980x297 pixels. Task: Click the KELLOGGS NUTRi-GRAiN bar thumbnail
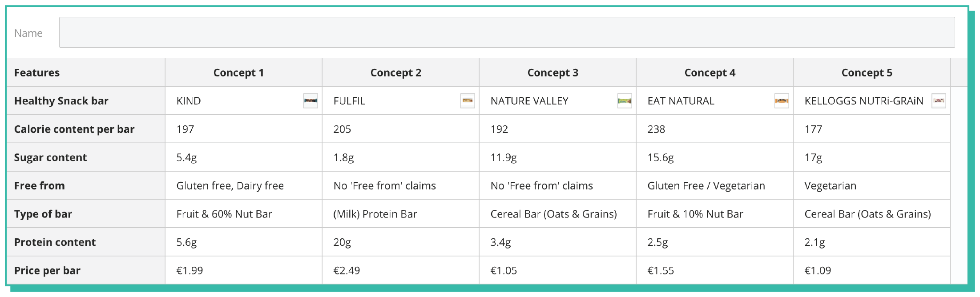pyautogui.click(x=939, y=101)
